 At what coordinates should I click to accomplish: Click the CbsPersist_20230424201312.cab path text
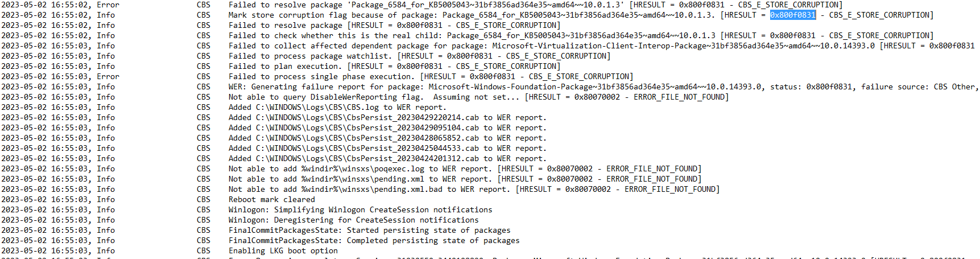[367, 158]
